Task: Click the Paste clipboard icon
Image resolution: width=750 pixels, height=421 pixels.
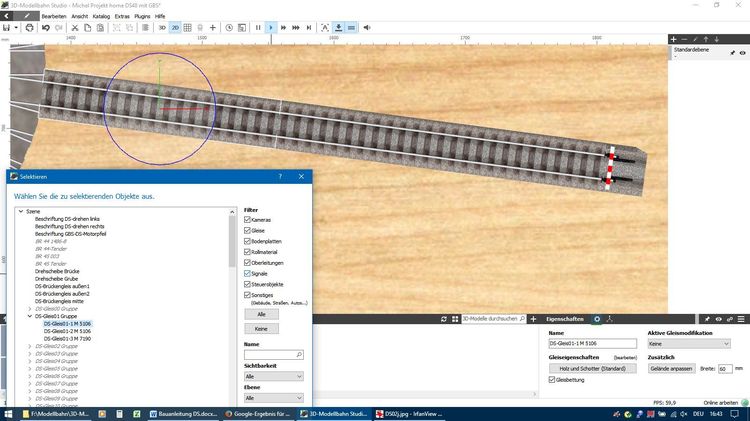Action: click(100, 28)
